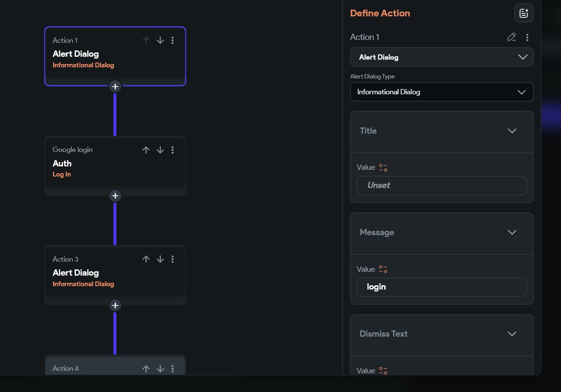The image size is (561, 392).
Task: Add an action below Google login card
Action: (115, 196)
